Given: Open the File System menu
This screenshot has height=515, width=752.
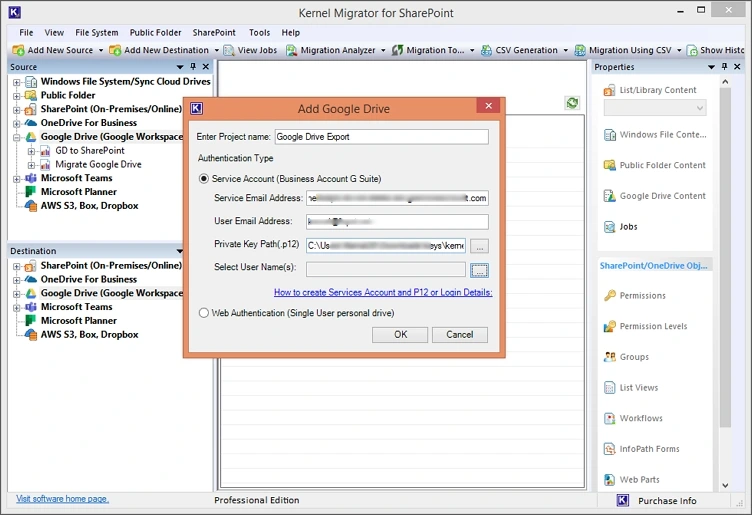Looking at the screenshot, I should [96, 33].
